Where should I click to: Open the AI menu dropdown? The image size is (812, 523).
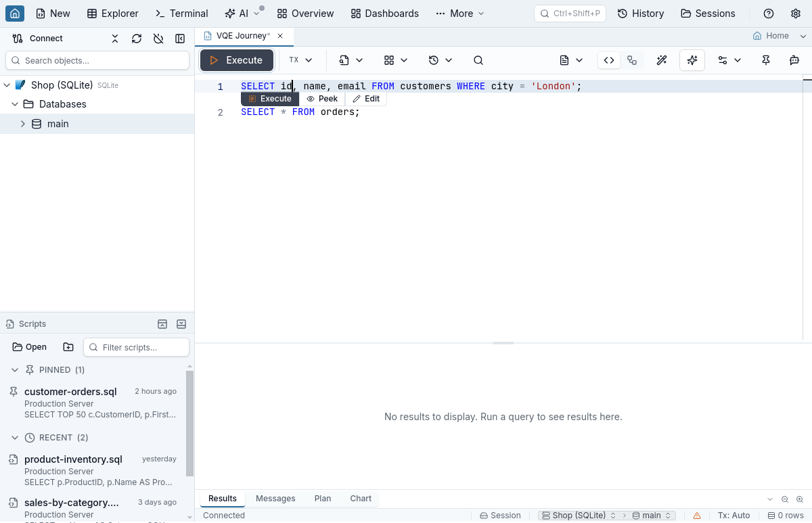(x=242, y=14)
